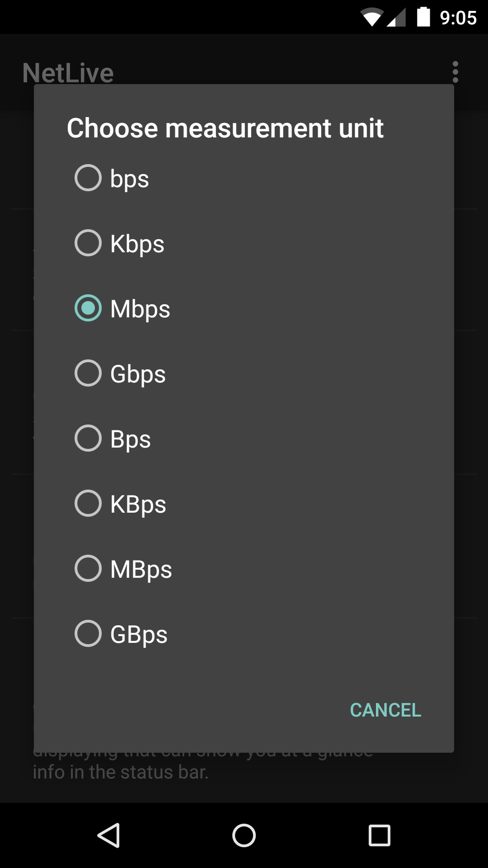Click the Gbps option label text
This screenshot has width=488, height=868.
click(x=138, y=374)
